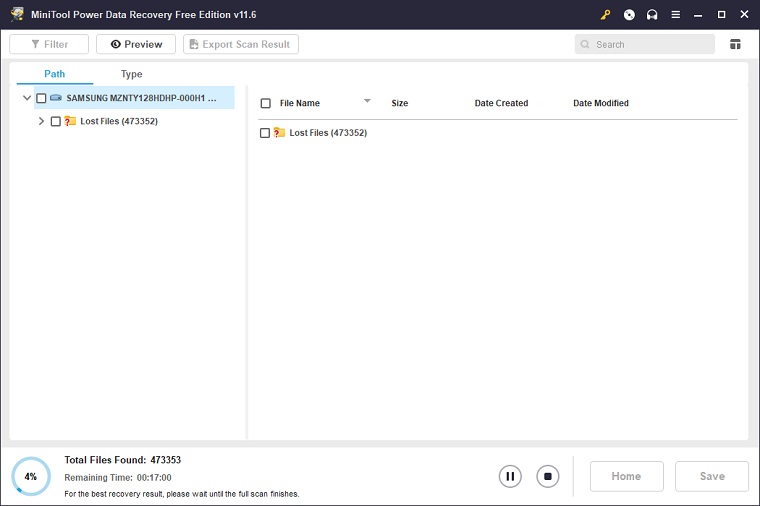Switch to the Path tab
The width and height of the screenshot is (760, 506).
click(x=54, y=74)
